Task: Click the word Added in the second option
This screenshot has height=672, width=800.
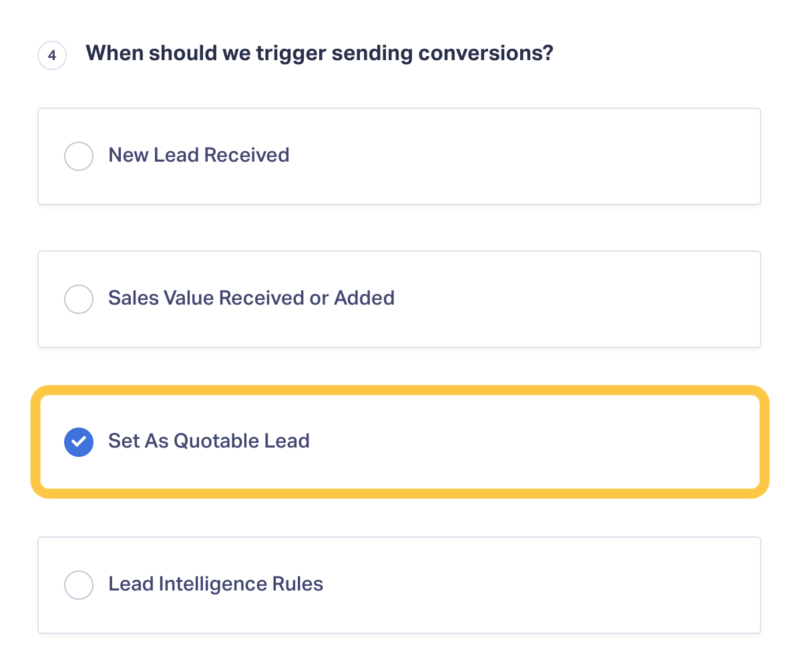Action: 365,298
